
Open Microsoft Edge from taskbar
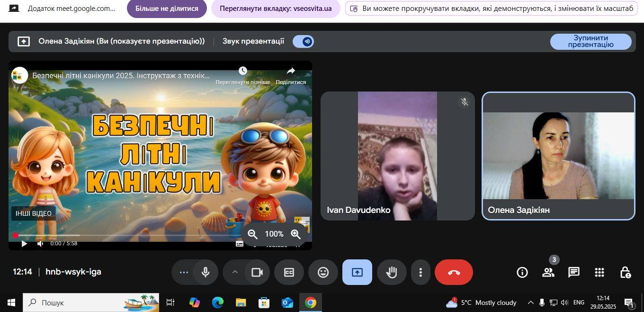click(217, 303)
